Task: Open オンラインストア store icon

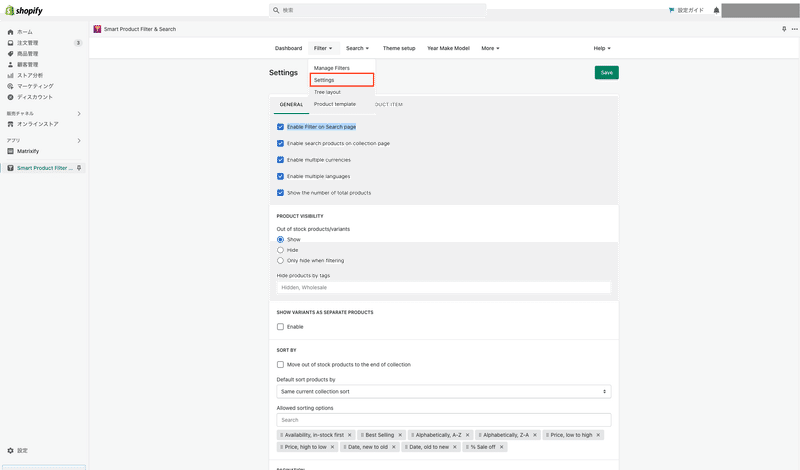Action: pos(10,124)
